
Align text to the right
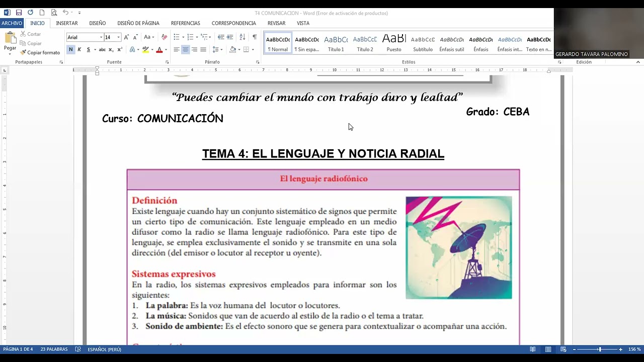click(x=194, y=50)
